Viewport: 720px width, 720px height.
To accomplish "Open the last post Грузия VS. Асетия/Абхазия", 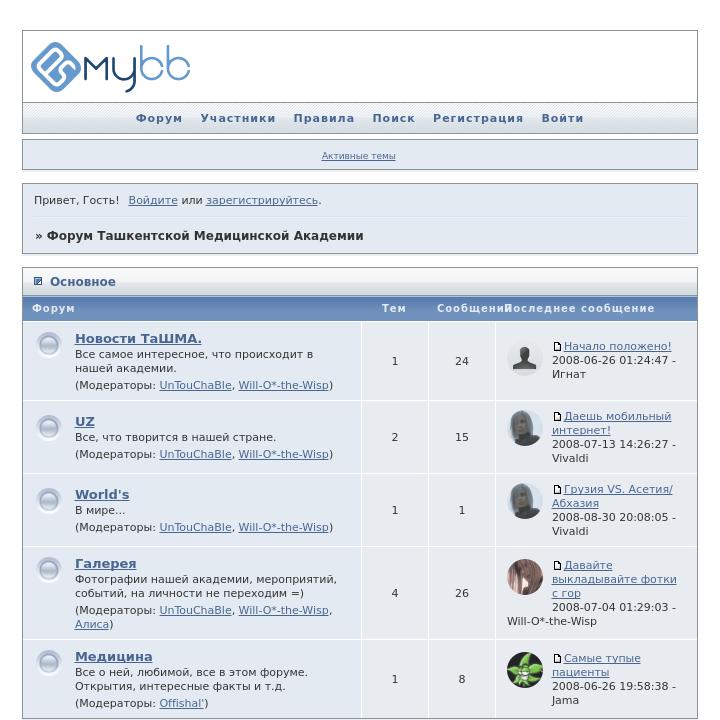I will coord(612,496).
